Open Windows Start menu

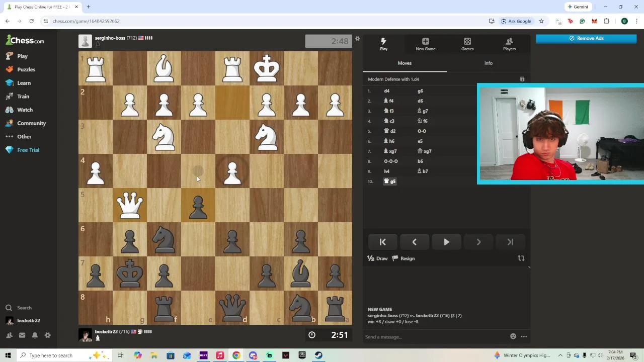[x=8, y=355]
